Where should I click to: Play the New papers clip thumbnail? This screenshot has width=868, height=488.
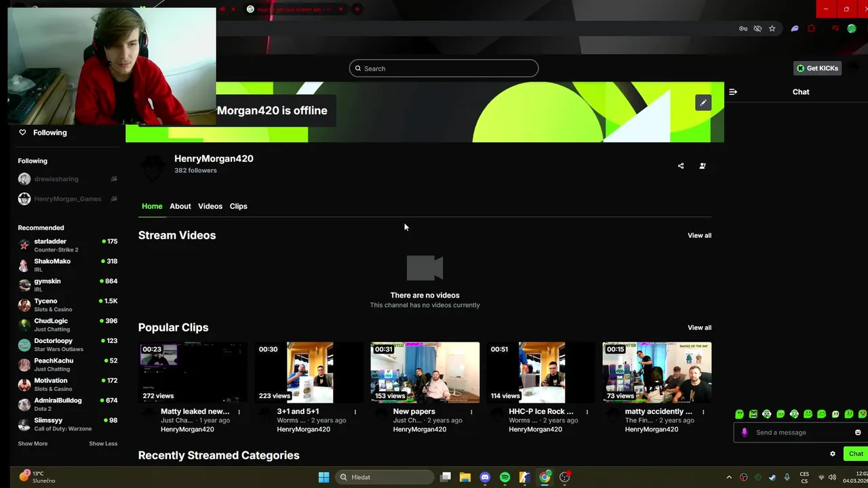click(425, 372)
